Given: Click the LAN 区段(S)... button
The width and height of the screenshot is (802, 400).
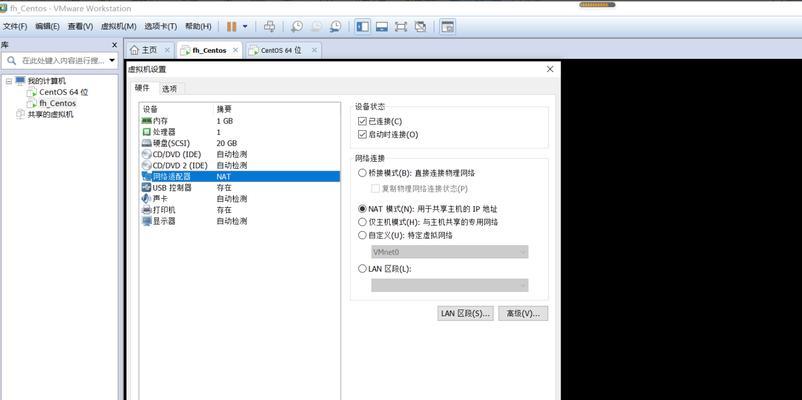Looking at the screenshot, I should [465, 314].
